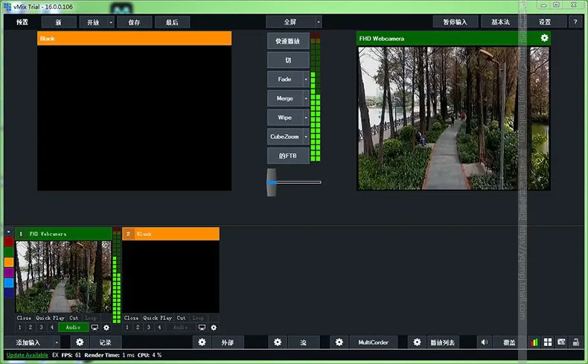Move the transition T-bar slider handle
Viewport: 588px width, 364px height.
272,182
